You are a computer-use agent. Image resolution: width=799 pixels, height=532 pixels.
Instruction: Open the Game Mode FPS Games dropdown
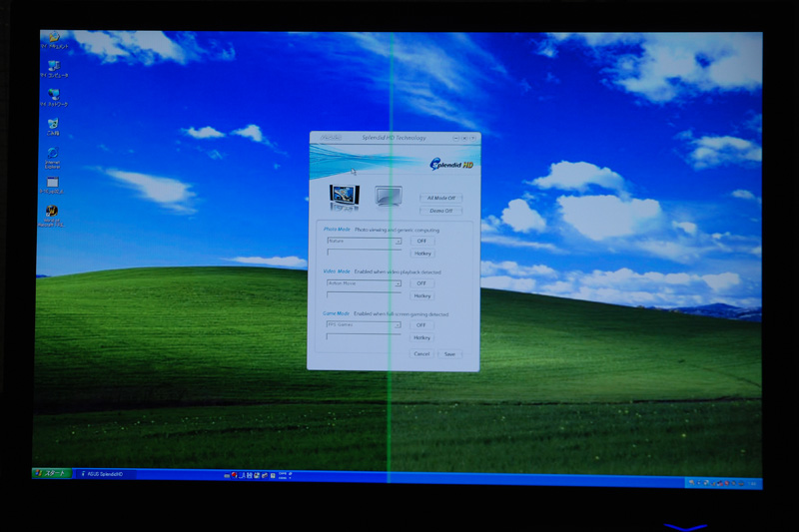(364, 324)
